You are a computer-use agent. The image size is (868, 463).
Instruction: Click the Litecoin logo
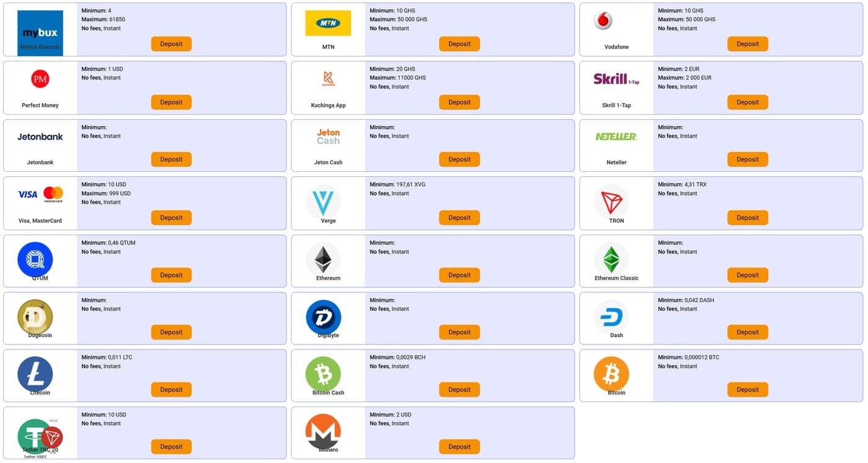coord(35,373)
